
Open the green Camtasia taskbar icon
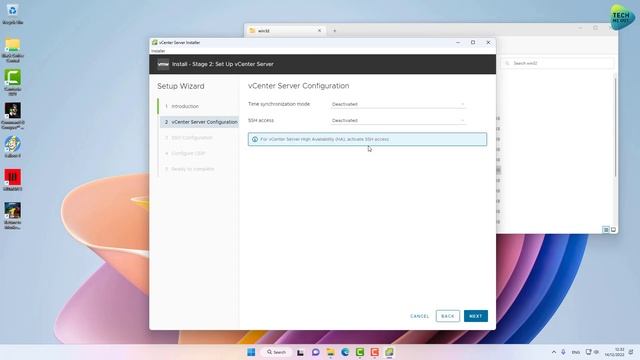click(x=360, y=352)
